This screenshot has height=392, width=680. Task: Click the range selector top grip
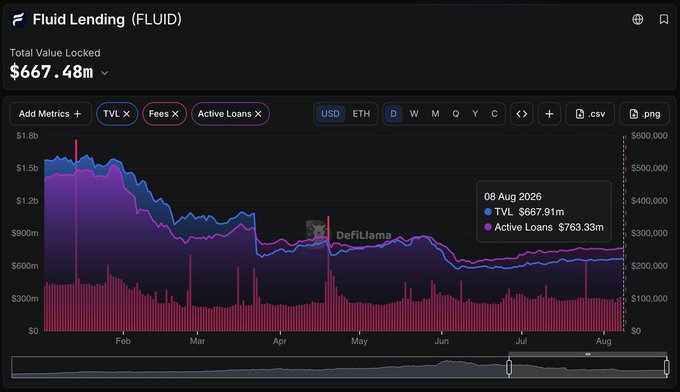click(x=588, y=354)
